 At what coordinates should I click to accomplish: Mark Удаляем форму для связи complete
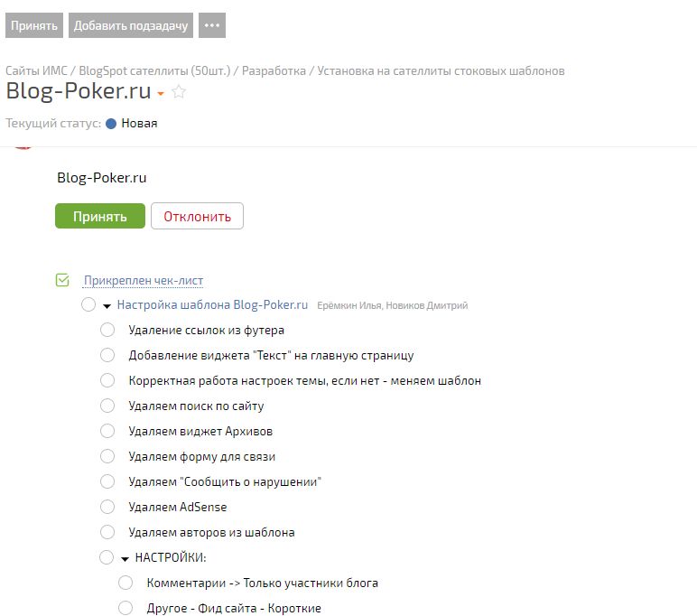107,456
